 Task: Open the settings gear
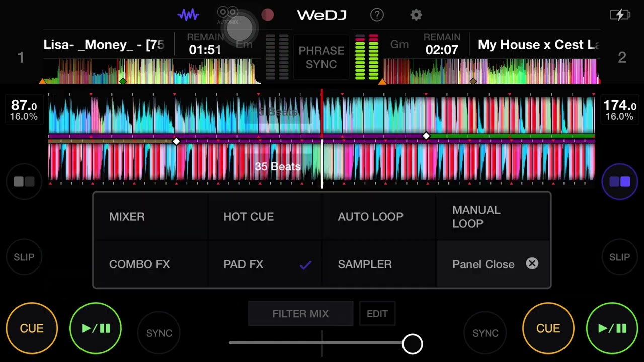416,15
